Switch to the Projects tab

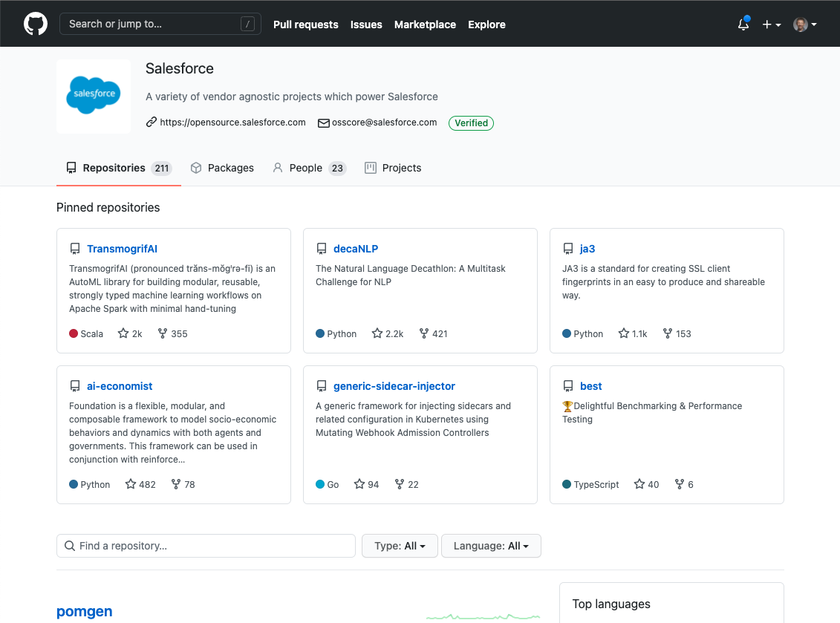[393, 168]
